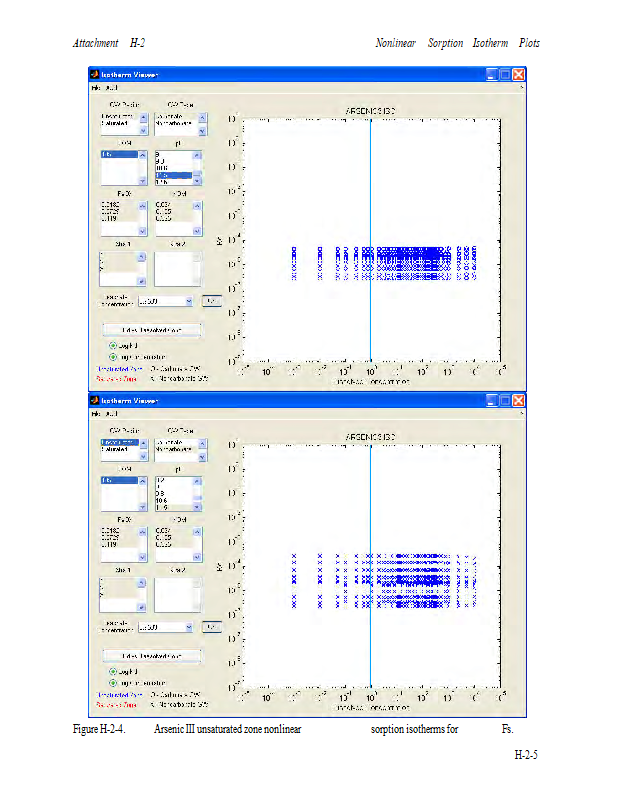618x800 pixels.
Task: Open the File menu in the lower window
Action: tap(97, 413)
